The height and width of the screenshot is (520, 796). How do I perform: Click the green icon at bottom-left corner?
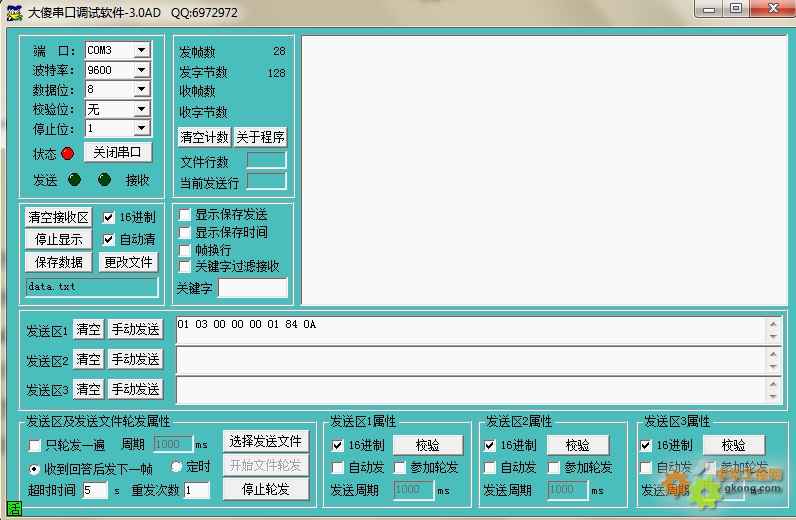(14, 508)
